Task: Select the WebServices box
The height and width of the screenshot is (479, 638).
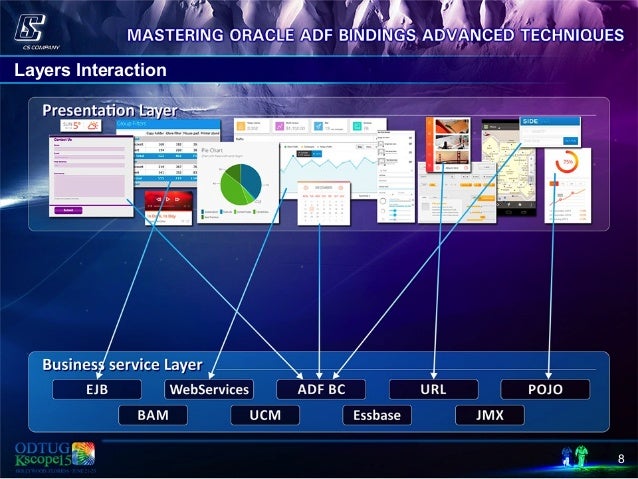Action: [209, 389]
